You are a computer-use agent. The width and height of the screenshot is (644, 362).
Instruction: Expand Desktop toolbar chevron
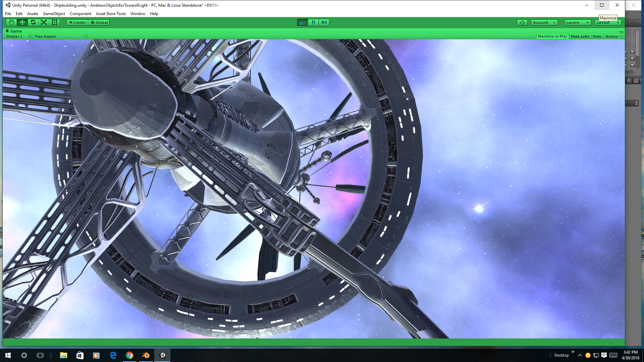(573, 352)
